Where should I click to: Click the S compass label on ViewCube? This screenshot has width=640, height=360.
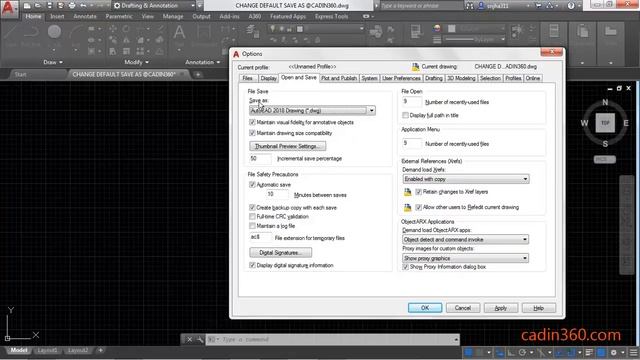605,144
